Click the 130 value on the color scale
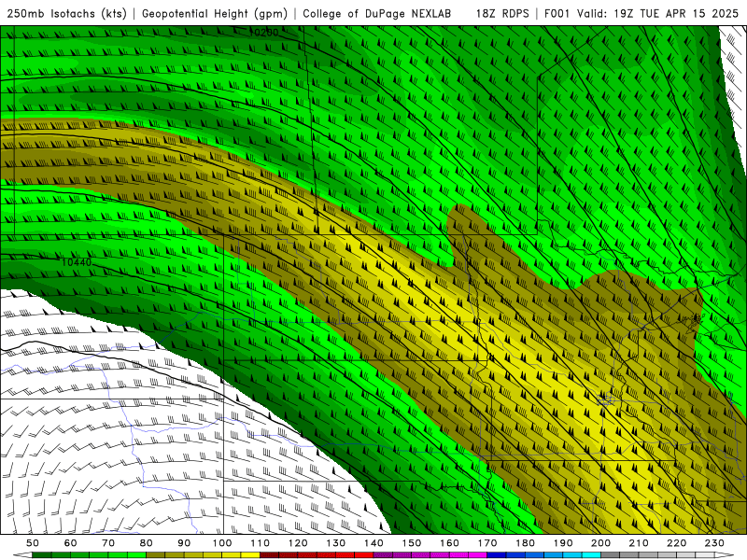The width and height of the screenshot is (747, 560). (x=336, y=543)
